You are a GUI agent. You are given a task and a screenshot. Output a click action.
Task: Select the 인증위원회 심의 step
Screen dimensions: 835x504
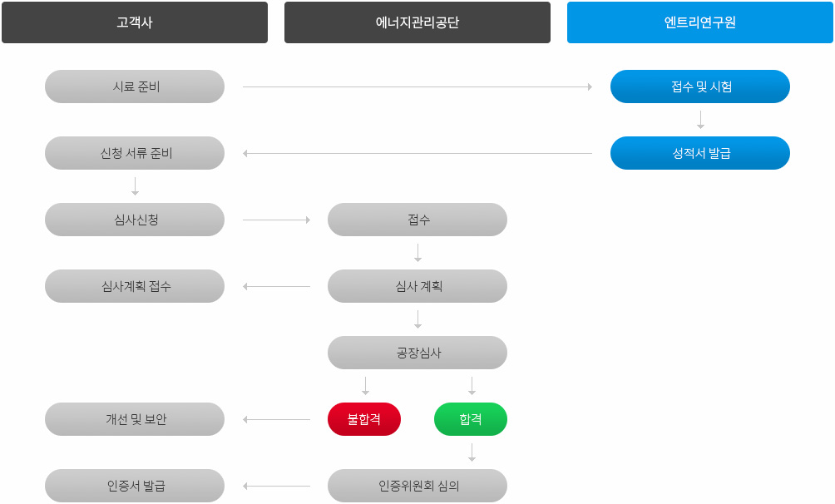pos(417,486)
